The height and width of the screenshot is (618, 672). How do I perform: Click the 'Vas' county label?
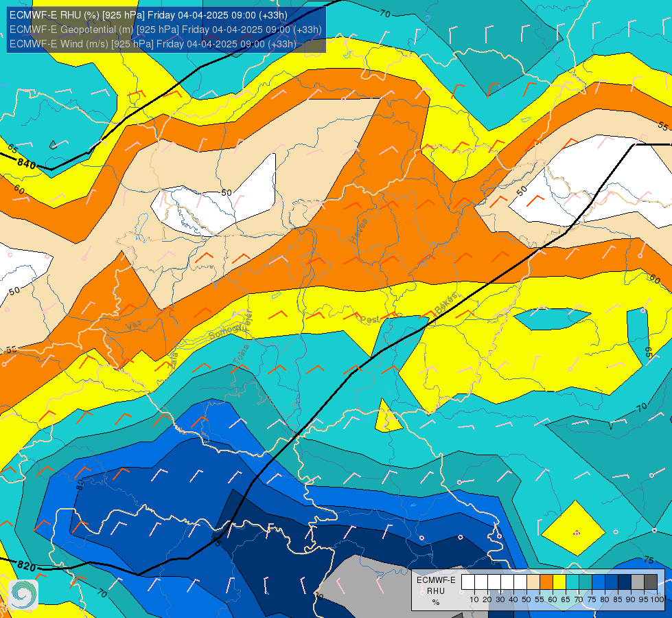pos(133,325)
